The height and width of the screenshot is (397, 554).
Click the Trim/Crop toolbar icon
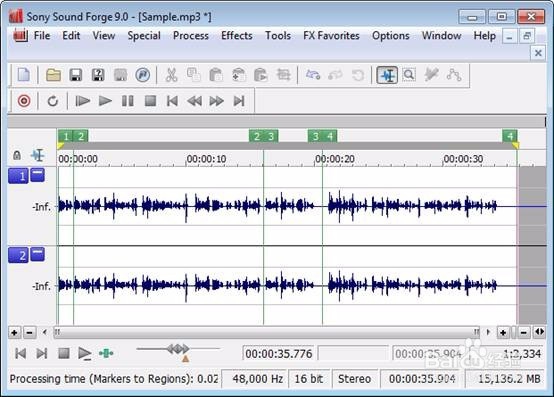point(283,75)
